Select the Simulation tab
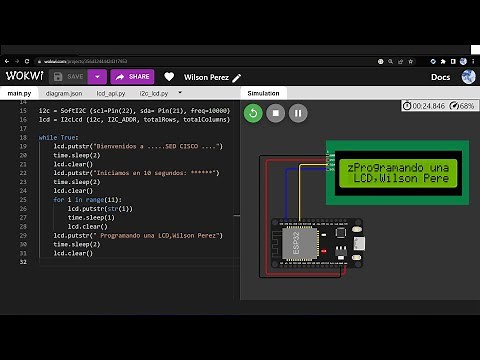This screenshot has height=360, width=480. coord(263,93)
